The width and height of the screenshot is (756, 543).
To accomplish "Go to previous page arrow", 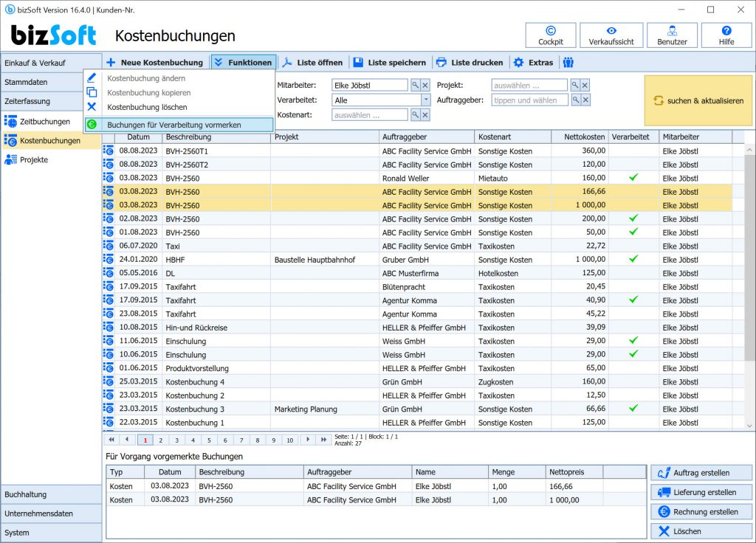I will (x=127, y=440).
